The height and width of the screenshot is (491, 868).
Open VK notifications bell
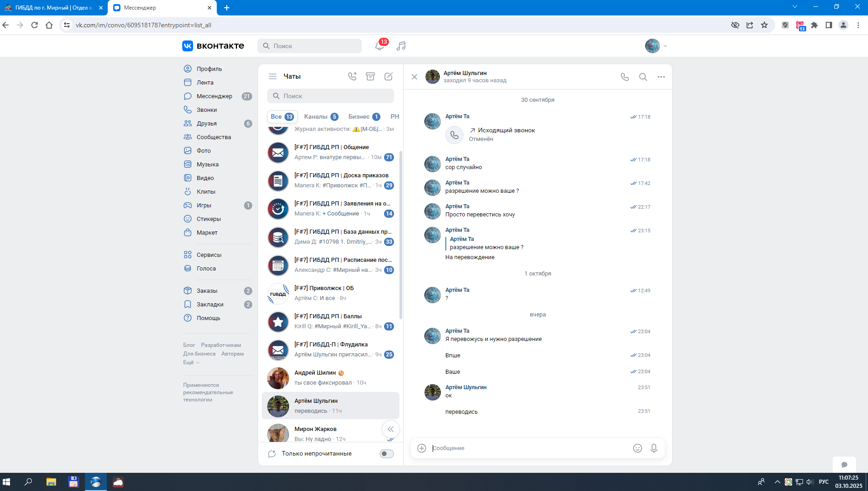point(379,46)
